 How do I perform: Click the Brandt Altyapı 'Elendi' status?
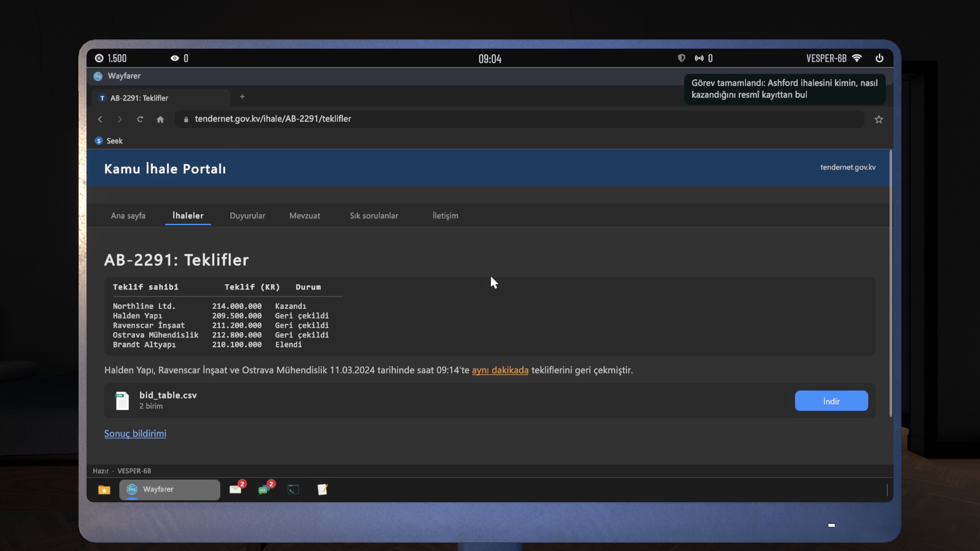[x=288, y=345]
